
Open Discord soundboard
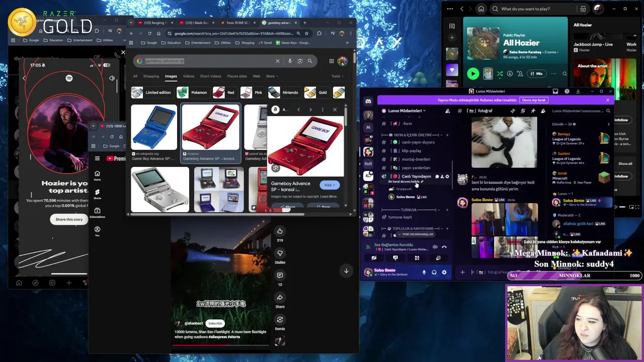438,258
